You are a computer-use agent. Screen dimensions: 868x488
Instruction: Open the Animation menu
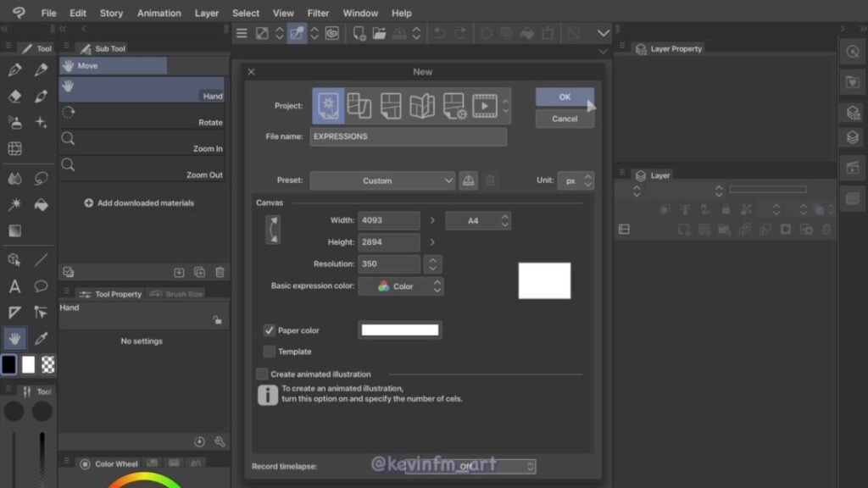(159, 13)
